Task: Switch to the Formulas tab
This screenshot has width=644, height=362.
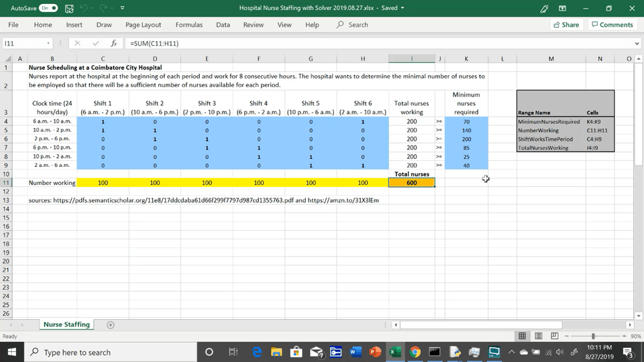Action: tap(189, 25)
